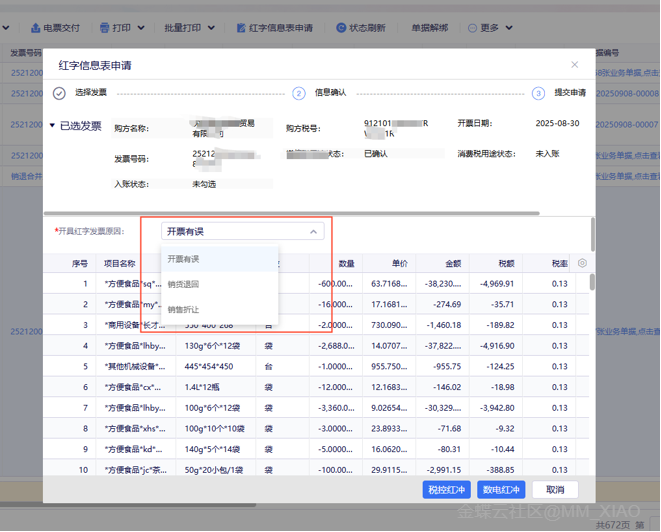Image resolution: width=661 pixels, height=532 pixels.
Task: Click unit price cell 9.02654...
Action: click(389, 408)
